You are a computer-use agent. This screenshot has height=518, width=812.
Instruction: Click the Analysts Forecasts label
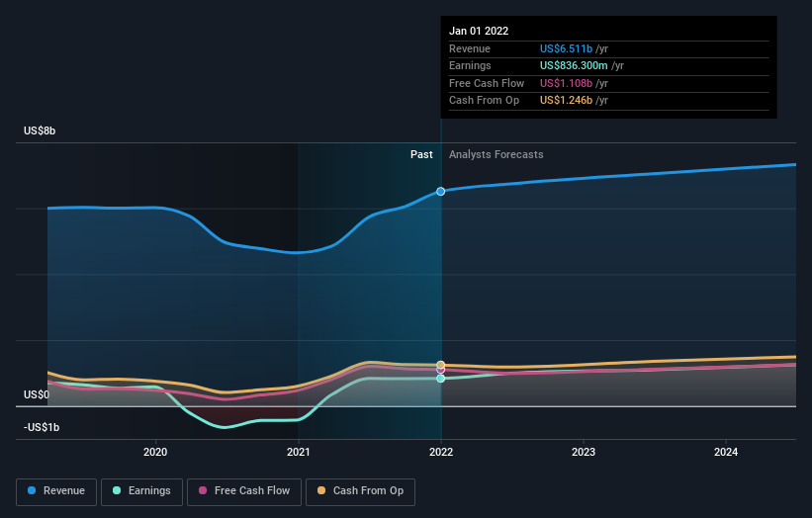point(496,155)
